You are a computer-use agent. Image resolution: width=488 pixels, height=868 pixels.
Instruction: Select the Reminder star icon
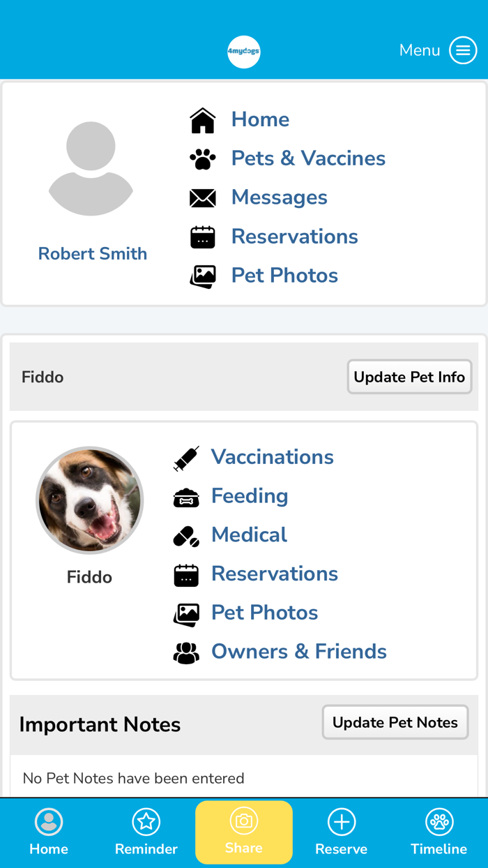click(x=146, y=822)
